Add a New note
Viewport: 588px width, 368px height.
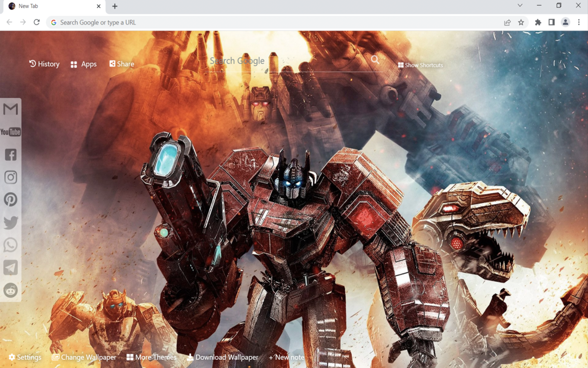coord(287,357)
